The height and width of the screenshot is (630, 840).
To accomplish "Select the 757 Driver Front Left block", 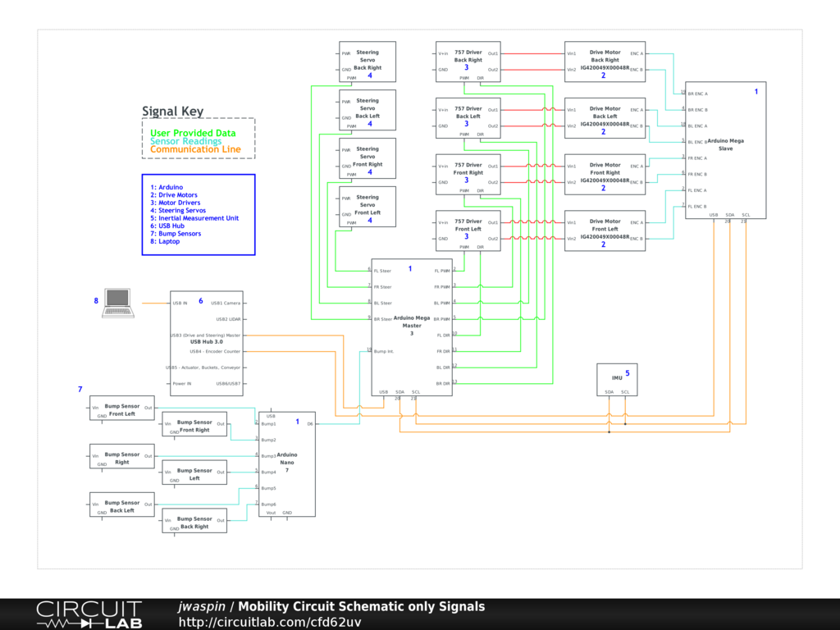I will (x=468, y=231).
